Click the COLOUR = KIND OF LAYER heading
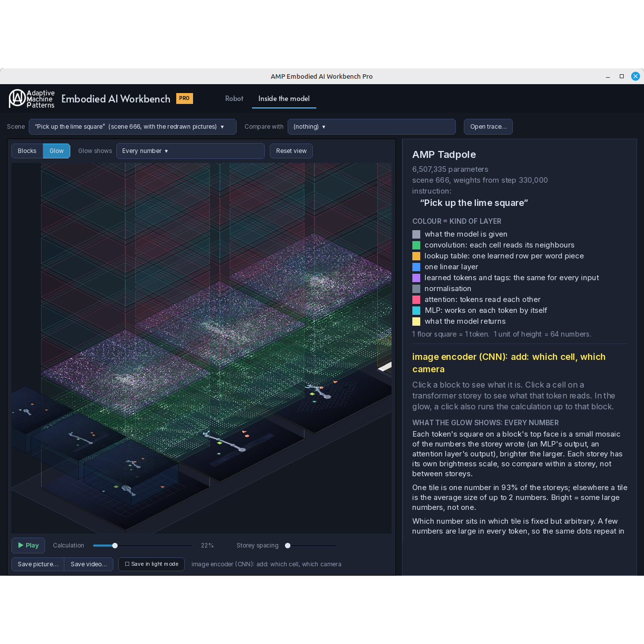 457,221
